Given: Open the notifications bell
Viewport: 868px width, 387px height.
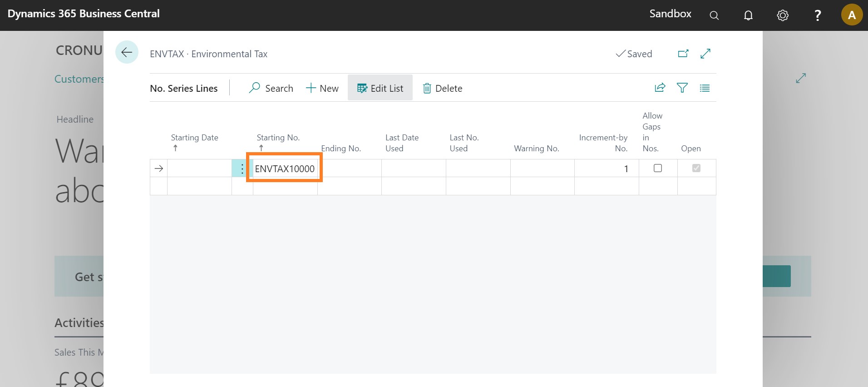Looking at the screenshot, I should (748, 15).
